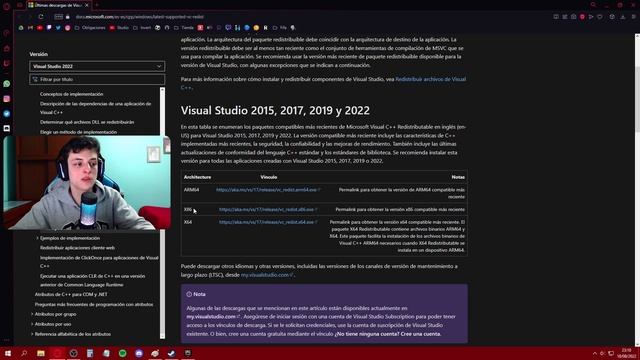This screenshot has height=360, width=640.
Task: Open Discord from the taskbar
Action: 139,353
